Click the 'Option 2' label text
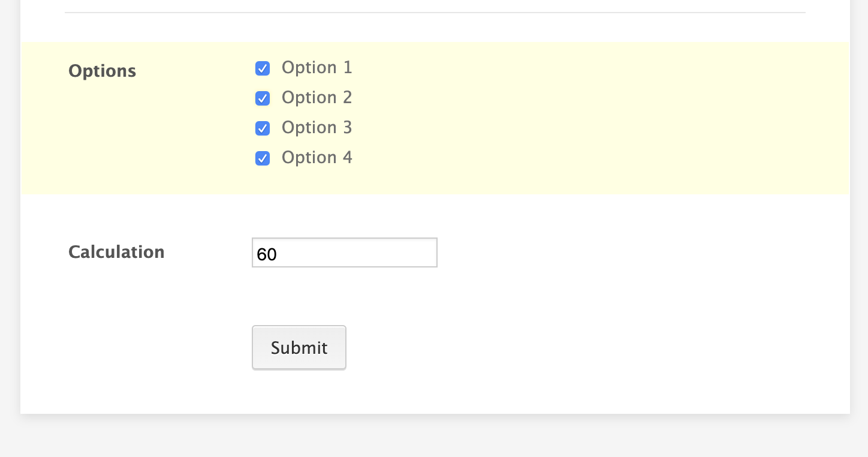The image size is (868, 457). coord(317,98)
